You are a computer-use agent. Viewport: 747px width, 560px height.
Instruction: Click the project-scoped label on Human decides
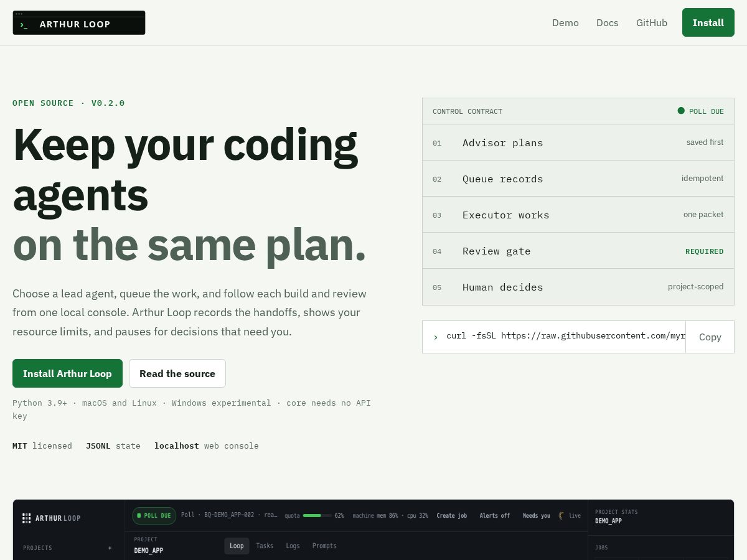pos(696,287)
